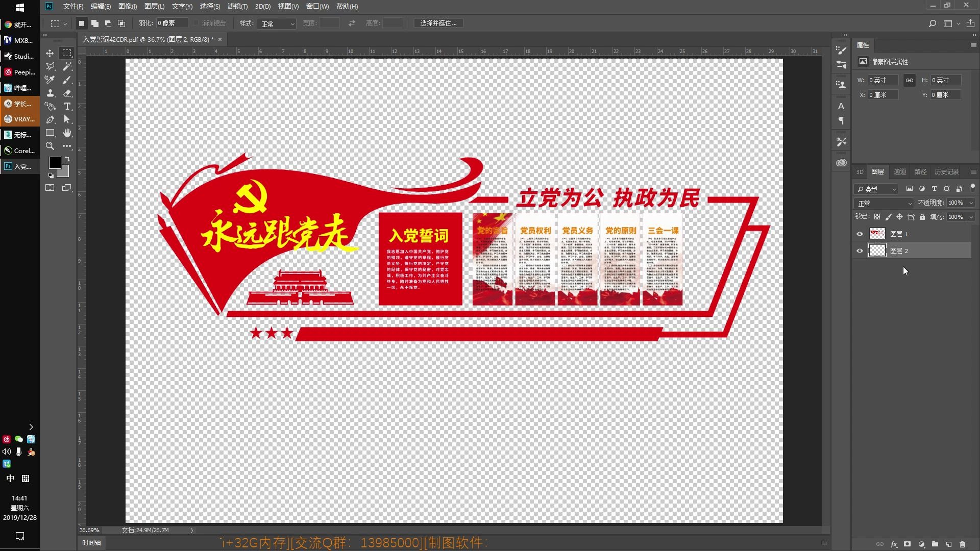
Task: Select the Path Selection arrow tool
Action: pyautogui.click(x=67, y=119)
